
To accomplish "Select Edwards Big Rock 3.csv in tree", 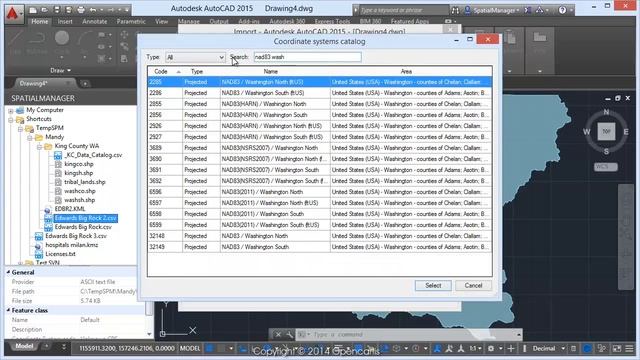I will tap(76, 236).
